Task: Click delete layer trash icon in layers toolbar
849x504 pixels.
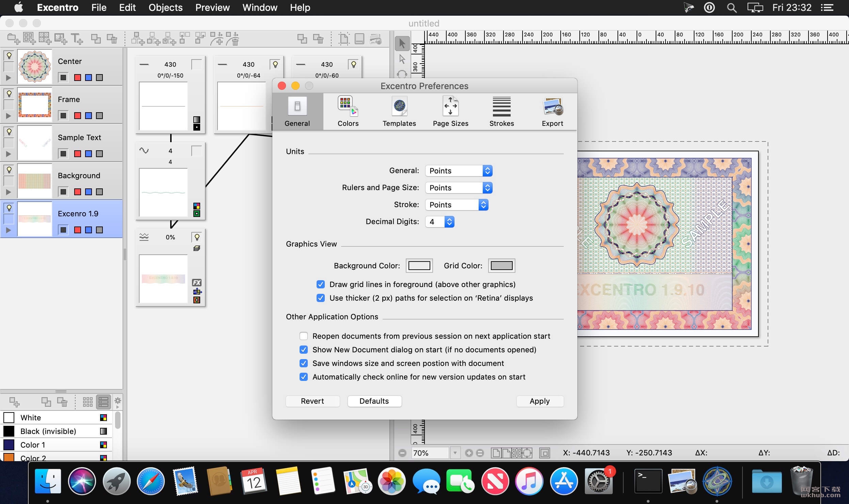Action: pos(112,39)
